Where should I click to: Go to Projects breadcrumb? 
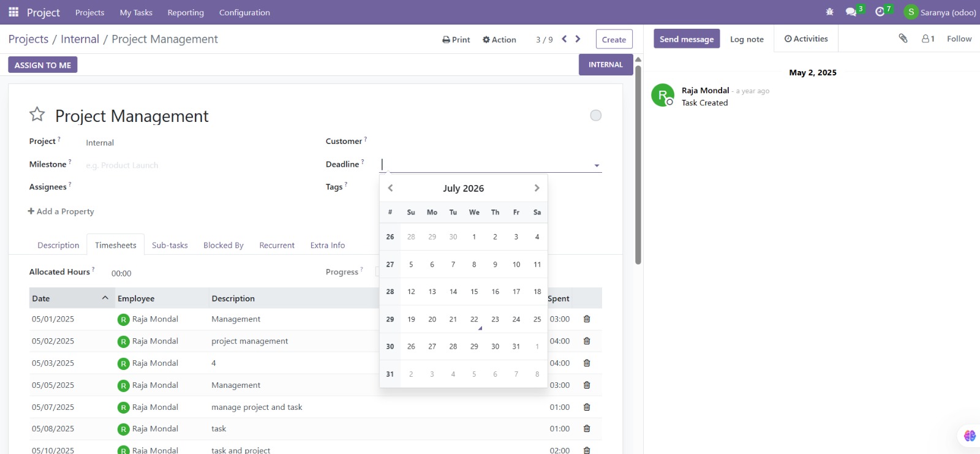(x=28, y=39)
